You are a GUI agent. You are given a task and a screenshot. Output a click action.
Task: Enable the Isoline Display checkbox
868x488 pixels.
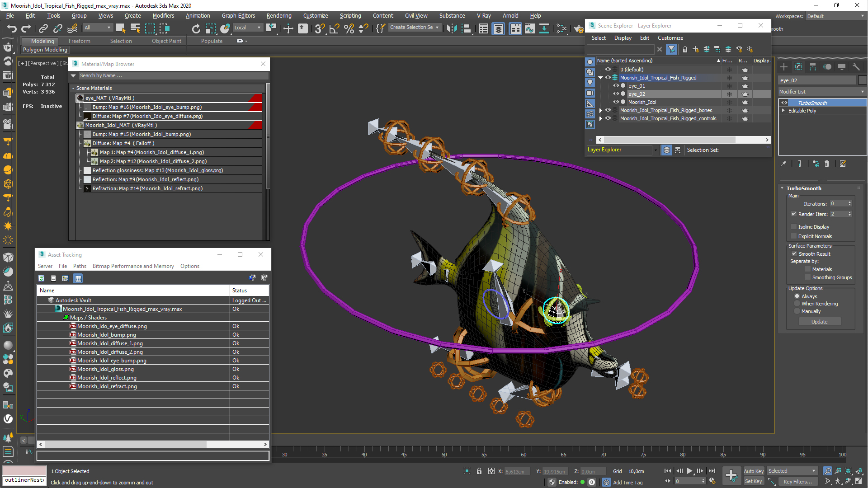[794, 227]
